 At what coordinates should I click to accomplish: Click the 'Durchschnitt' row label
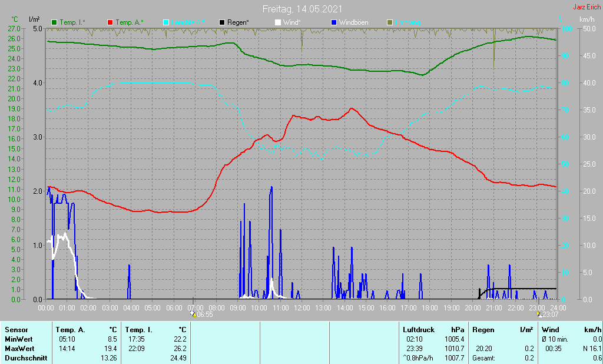click(26, 358)
